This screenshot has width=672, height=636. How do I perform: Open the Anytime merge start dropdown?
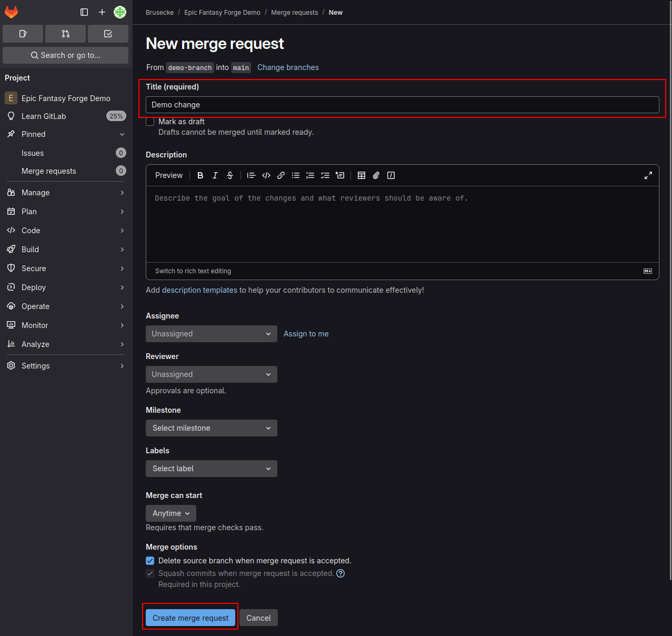171,513
